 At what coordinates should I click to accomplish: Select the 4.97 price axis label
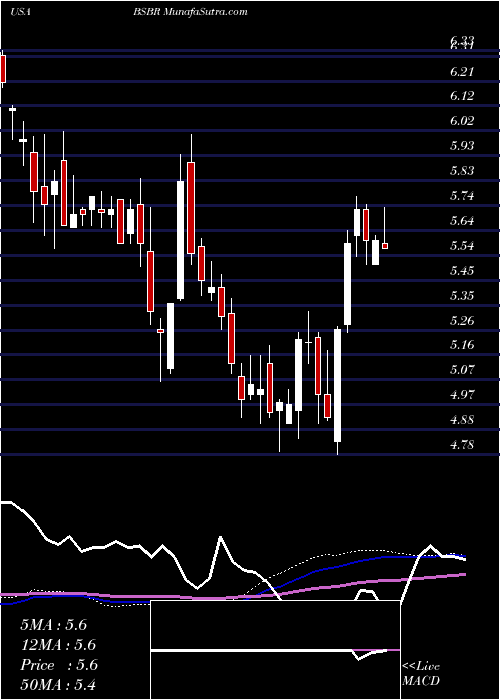tap(462, 395)
